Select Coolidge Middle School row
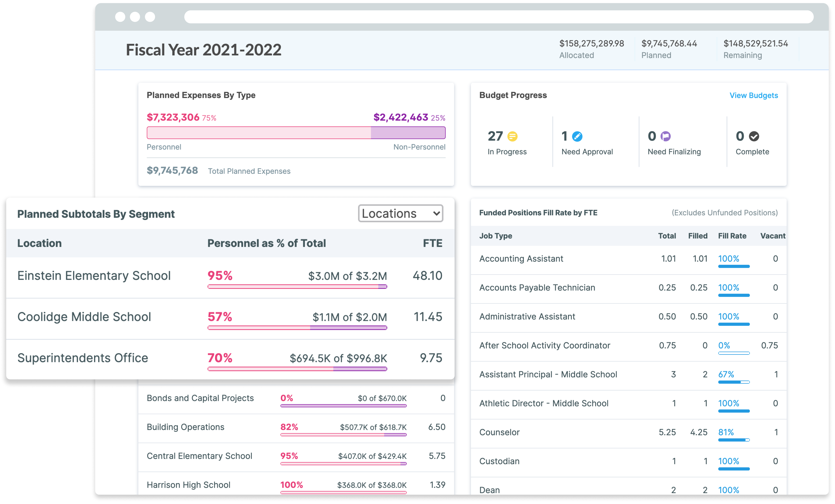The width and height of the screenshot is (835, 504). coord(84,317)
